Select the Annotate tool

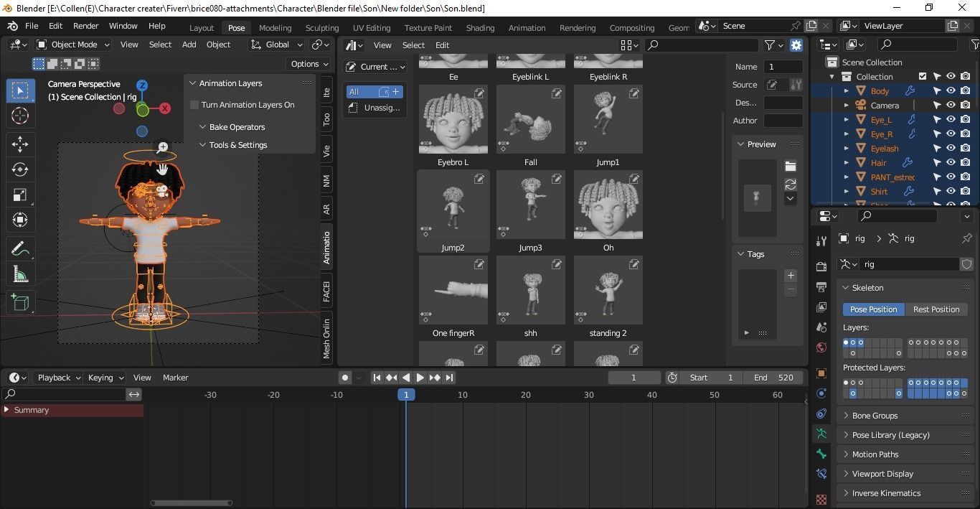[20, 248]
